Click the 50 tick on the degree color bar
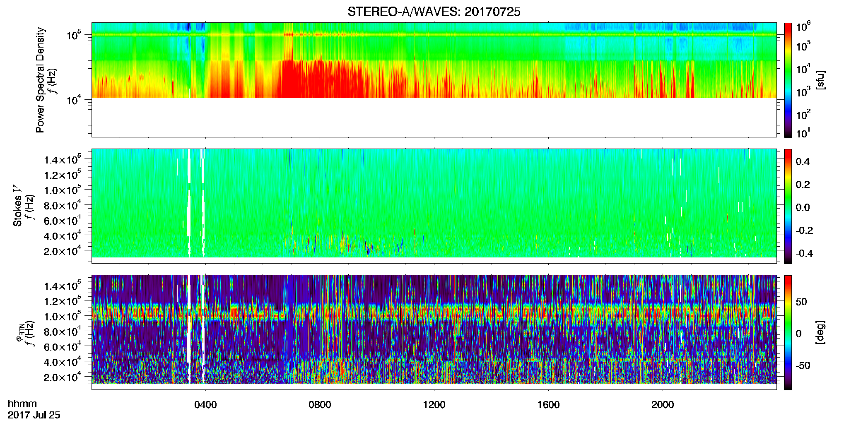868x447 pixels. coord(801,302)
